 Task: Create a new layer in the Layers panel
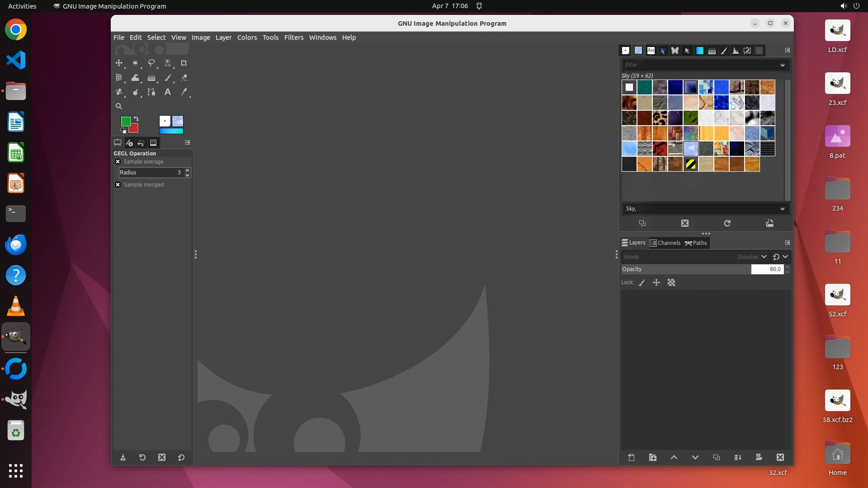631,457
